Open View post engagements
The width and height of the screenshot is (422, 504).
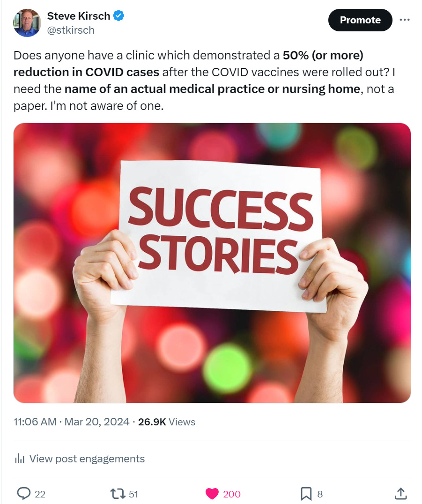click(87, 459)
